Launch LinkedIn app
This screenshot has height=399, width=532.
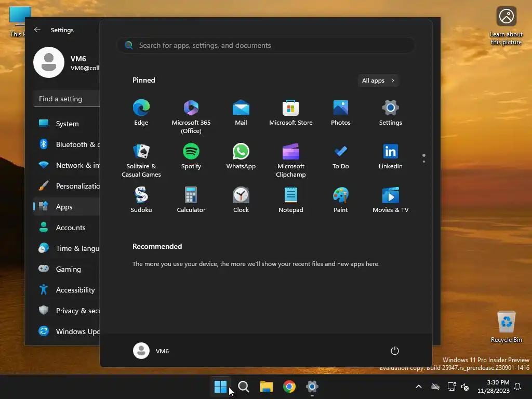click(x=391, y=156)
